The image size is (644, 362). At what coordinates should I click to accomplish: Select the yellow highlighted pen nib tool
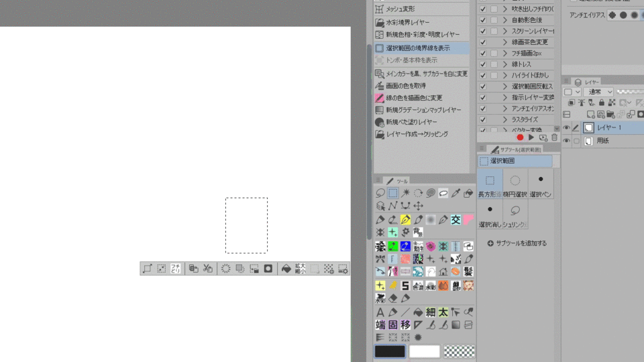point(405,220)
